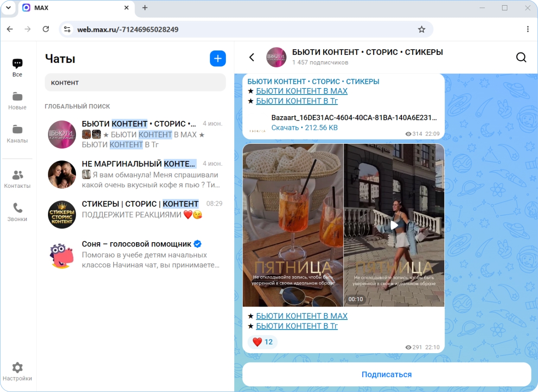The height and width of the screenshot is (392, 538).
Task: Click the Чаты heading
Action: [x=60, y=59]
